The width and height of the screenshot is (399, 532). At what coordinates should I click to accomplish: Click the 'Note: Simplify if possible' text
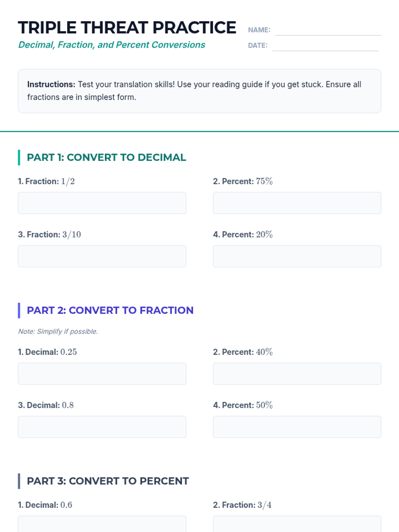point(58,332)
